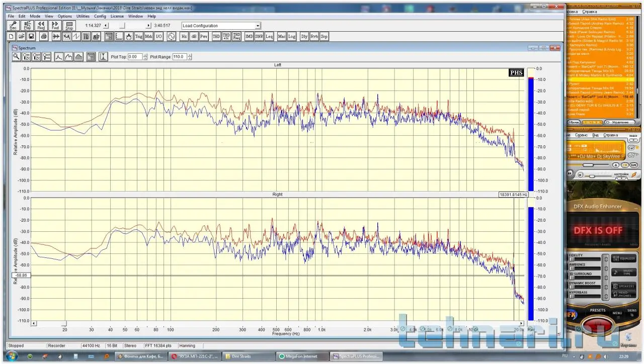Toggle the bar graph plot style icon
Screen dimensions: 644x364
tap(78, 57)
